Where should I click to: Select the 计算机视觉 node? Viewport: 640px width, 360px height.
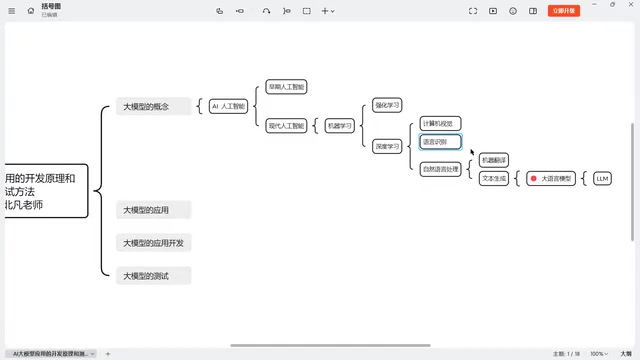tap(440, 123)
